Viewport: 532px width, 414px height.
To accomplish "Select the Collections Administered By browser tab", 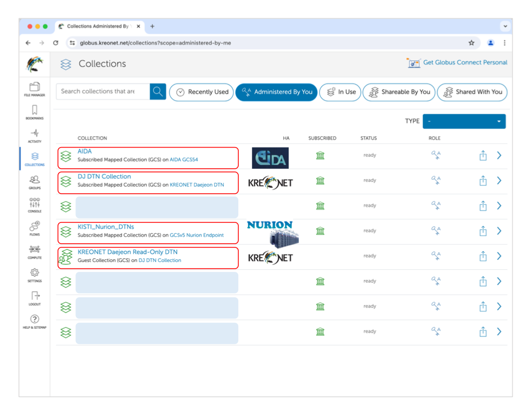I will (100, 27).
